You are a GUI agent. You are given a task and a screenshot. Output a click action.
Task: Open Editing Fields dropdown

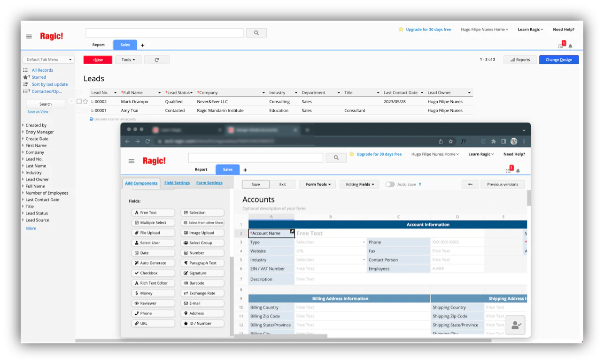coord(360,184)
